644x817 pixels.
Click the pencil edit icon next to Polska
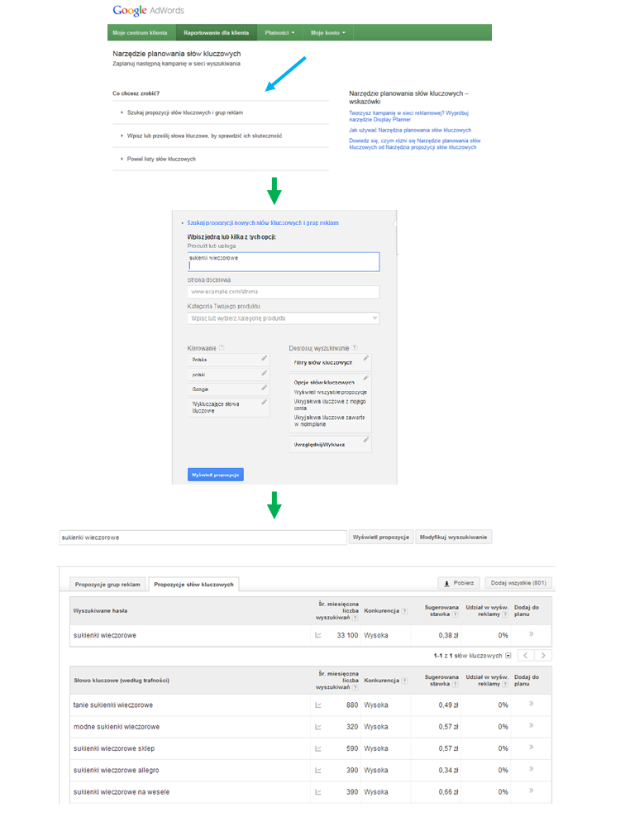(264, 359)
